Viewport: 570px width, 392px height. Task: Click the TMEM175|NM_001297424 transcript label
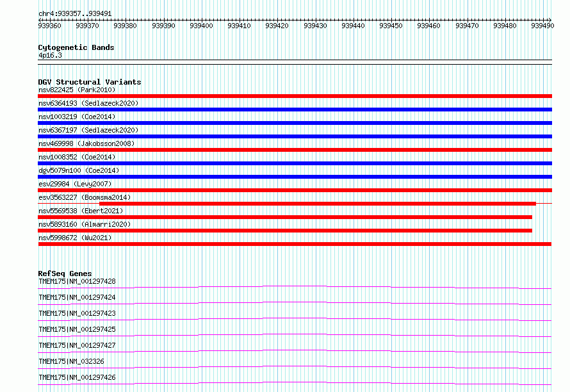click(x=77, y=297)
